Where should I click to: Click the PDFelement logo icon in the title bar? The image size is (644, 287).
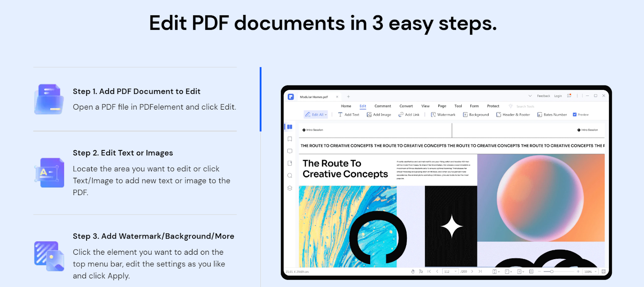point(291,97)
